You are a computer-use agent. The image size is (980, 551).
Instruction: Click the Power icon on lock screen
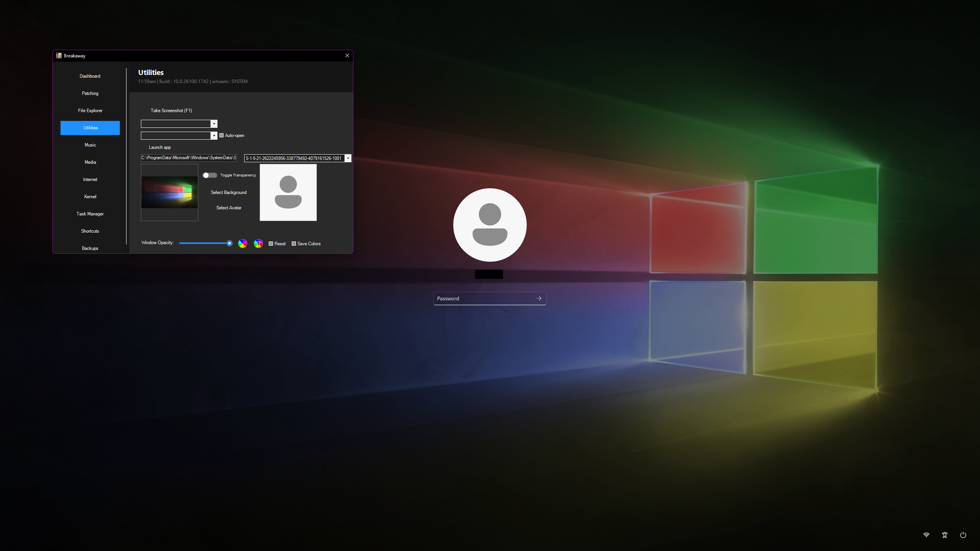pos(963,535)
